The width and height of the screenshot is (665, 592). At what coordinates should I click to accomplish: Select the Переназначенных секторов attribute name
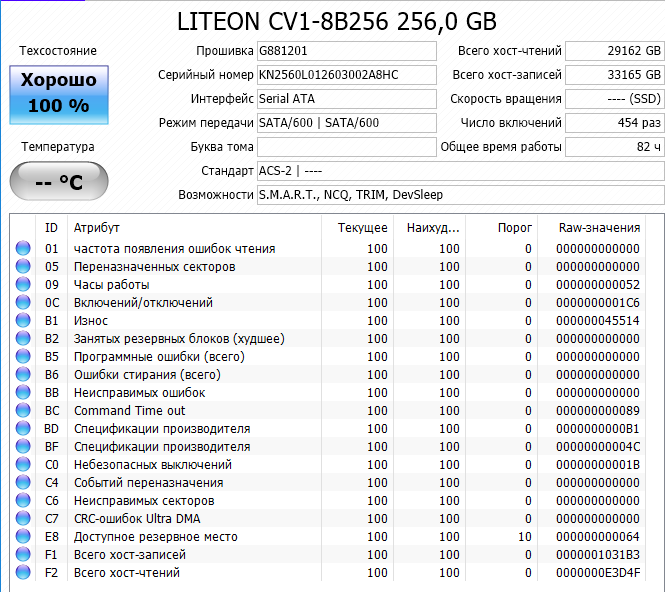(x=154, y=267)
